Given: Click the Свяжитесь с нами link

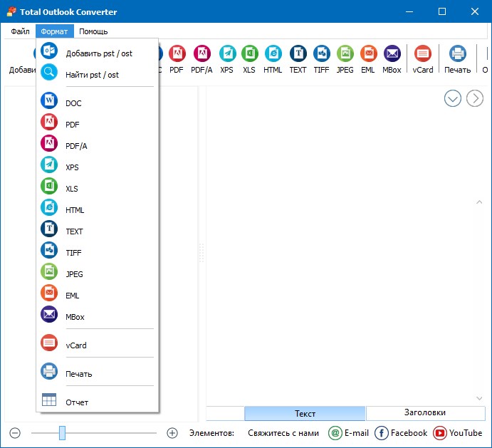Looking at the screenshot, I should tap(283, 433).
